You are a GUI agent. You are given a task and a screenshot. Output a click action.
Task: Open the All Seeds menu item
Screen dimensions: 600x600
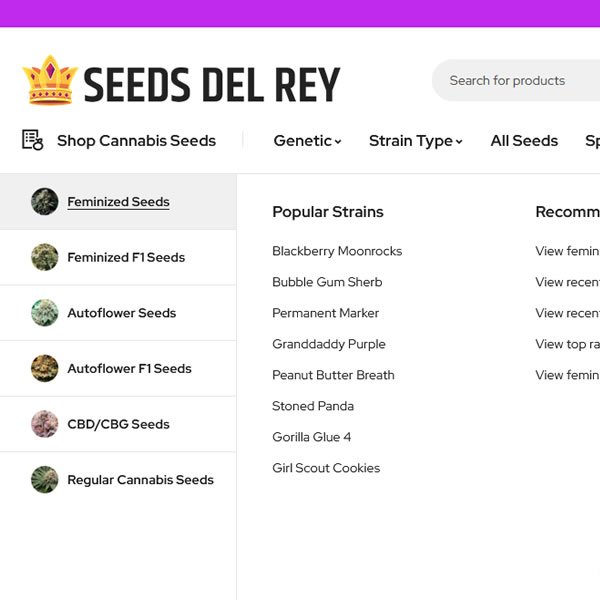[x=524, y=140]
